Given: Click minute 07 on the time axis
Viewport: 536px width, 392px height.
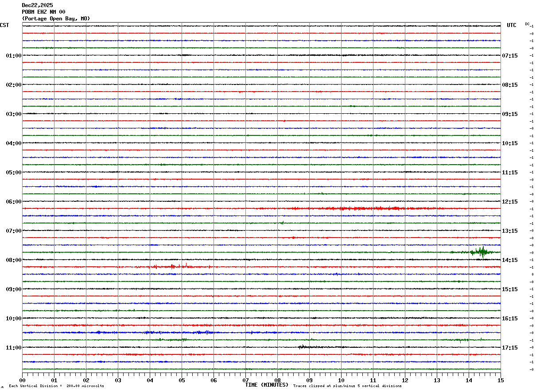Looking at the screenshot, I should point(245,380).
